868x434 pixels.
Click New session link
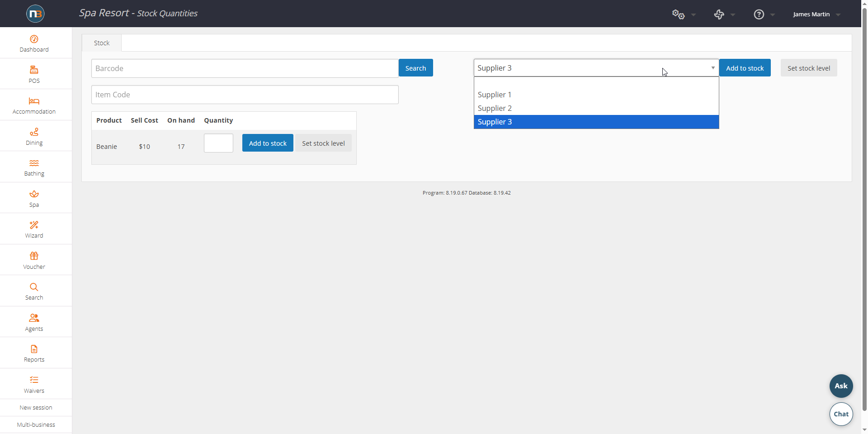tap(36, 408)
